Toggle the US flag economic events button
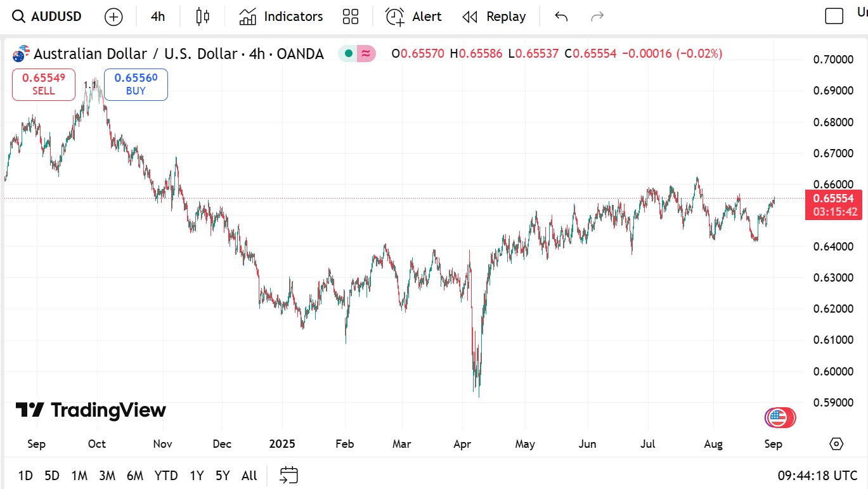The height and width of the screenshot is (489, 868). point(779,417)
